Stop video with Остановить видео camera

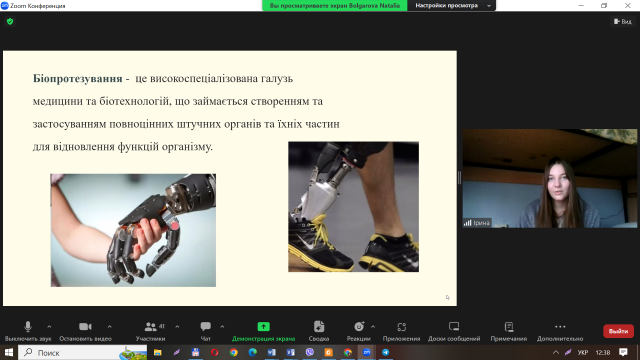click(85, 331)
